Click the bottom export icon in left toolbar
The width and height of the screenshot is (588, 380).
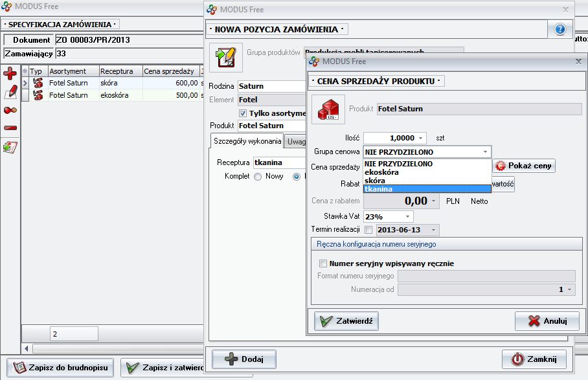coord(10,147)
